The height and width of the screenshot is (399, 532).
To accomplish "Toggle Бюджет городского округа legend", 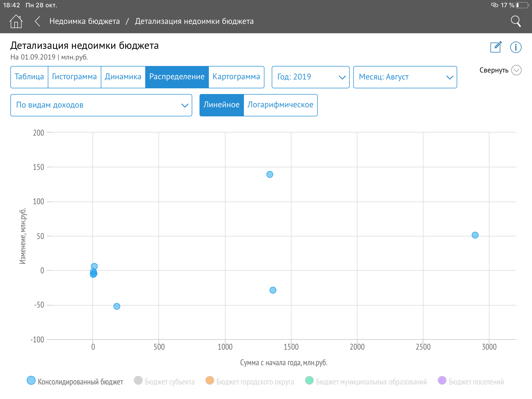I will [x=250, y=381].
